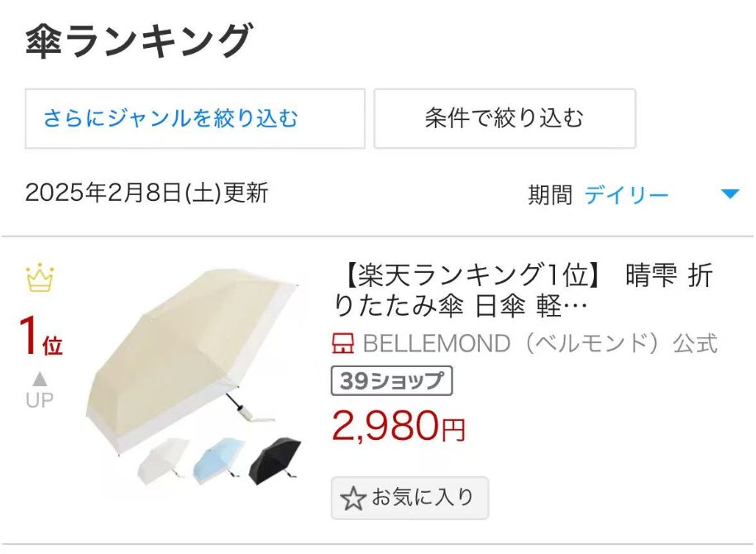Add item via お気に入り button
This screenshot has width=756, height=554.
(409, 498)
